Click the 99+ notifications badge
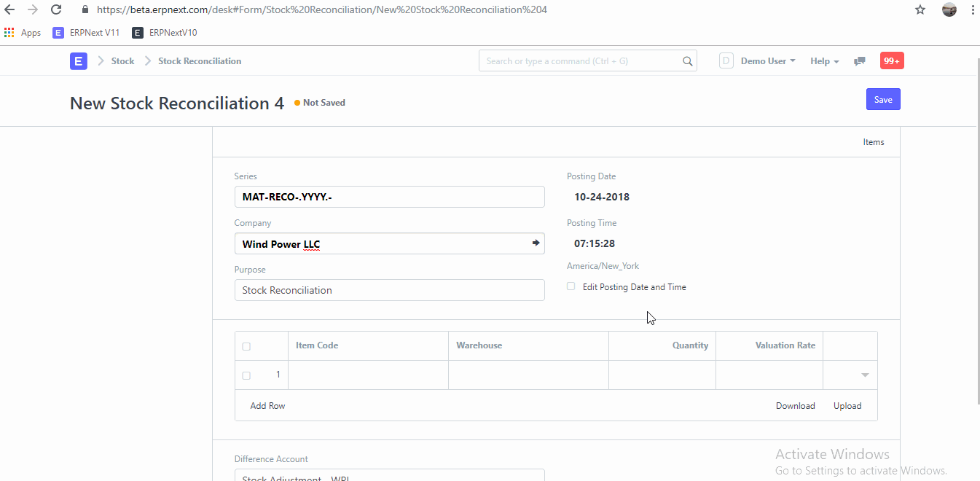 tap(891, 60)
